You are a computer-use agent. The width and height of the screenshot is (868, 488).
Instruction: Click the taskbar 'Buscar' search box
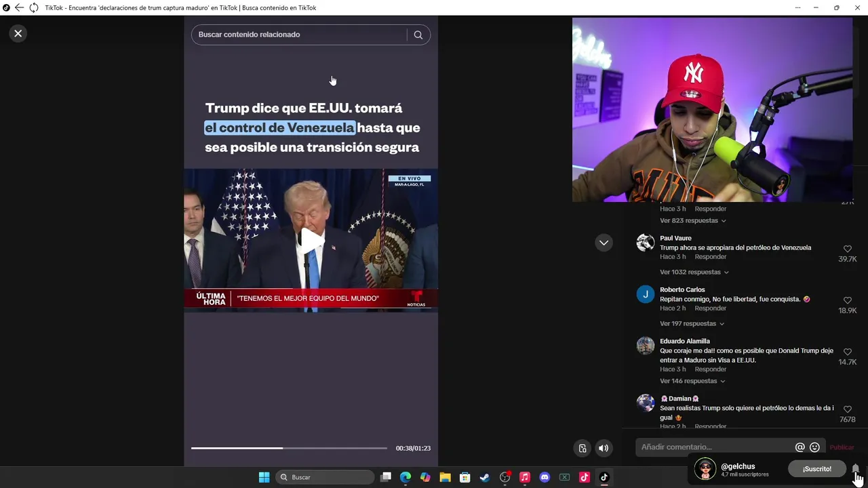(325, 477)
